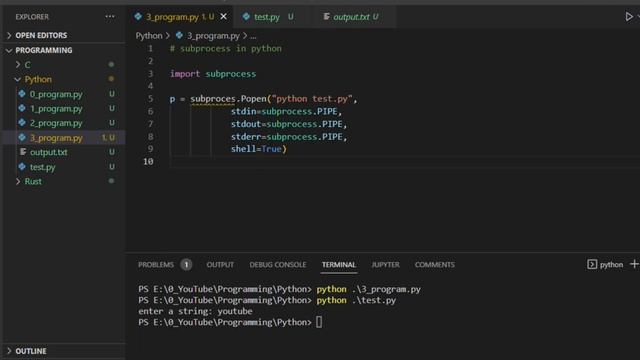The width and height of the screenshot is (640, 360).
Task: Click file icon on output.txt tab
Action: [x=327, y=16]
